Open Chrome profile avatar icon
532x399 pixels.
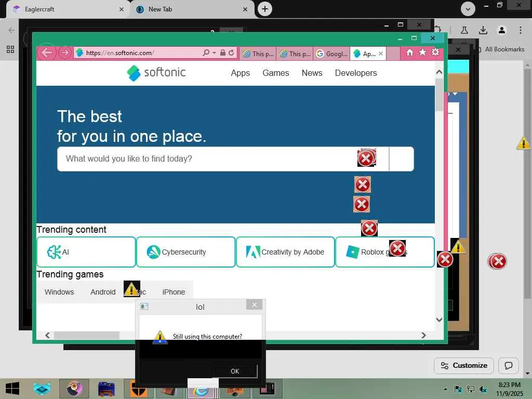(x=502, y=30)
